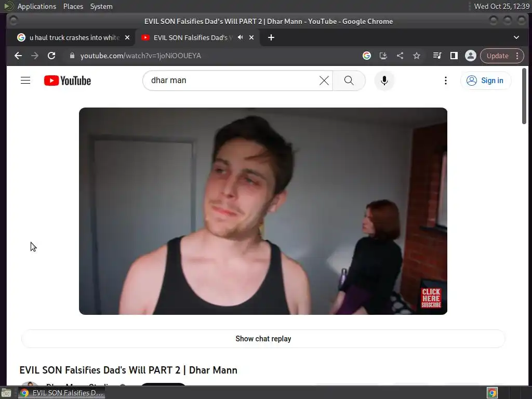The width and height of the screenshot is (532, 399).
Task: Open Chrome three-dot menu beside Update
Action: [x=517, y=56]
